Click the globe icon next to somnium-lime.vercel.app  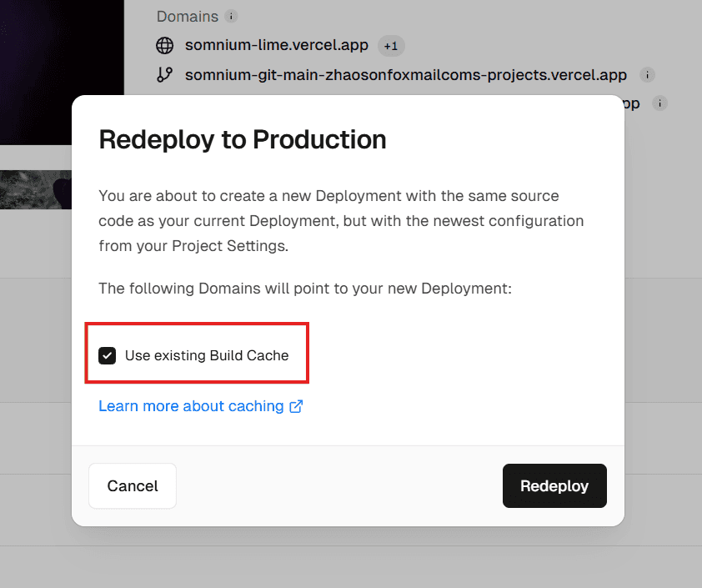pyautogui.click(x=164, y=45)
